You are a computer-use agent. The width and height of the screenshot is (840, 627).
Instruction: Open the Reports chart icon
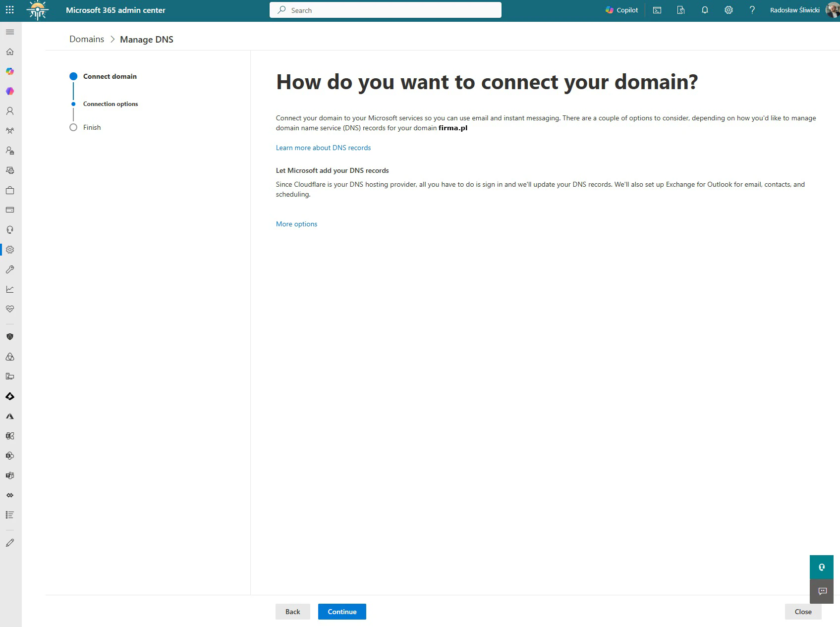pyautogui.click(x=10, y=289)
